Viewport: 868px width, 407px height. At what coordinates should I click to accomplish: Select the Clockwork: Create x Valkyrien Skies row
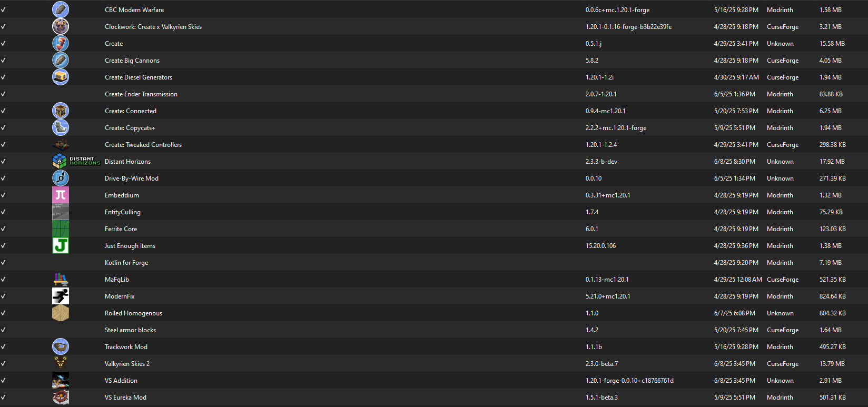click(x=434, y=26)
